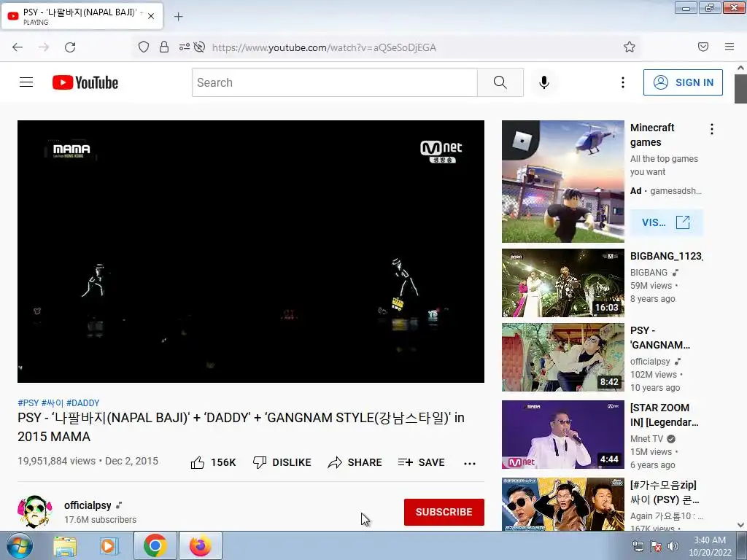Open the Firefox application menu
The height and width of the screenshot is (560, 747).
(729, 47)
